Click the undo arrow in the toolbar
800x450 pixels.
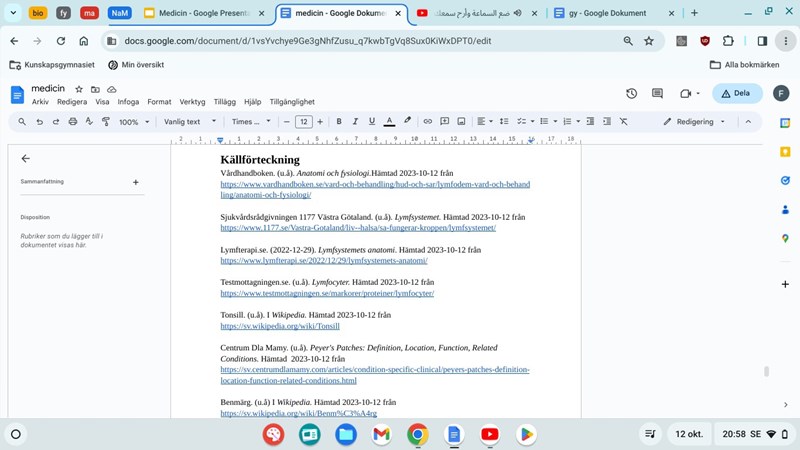[x=40, y=121]
